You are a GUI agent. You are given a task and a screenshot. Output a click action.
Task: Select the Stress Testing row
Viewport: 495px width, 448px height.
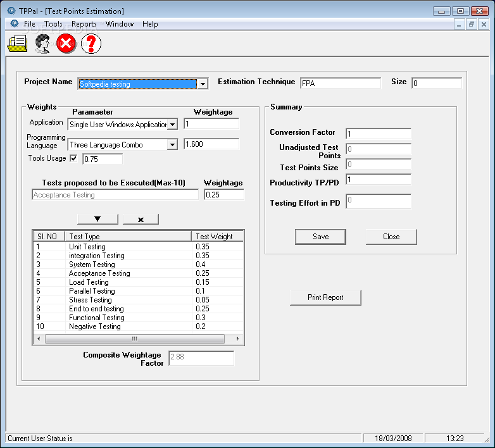click(138, 300)
